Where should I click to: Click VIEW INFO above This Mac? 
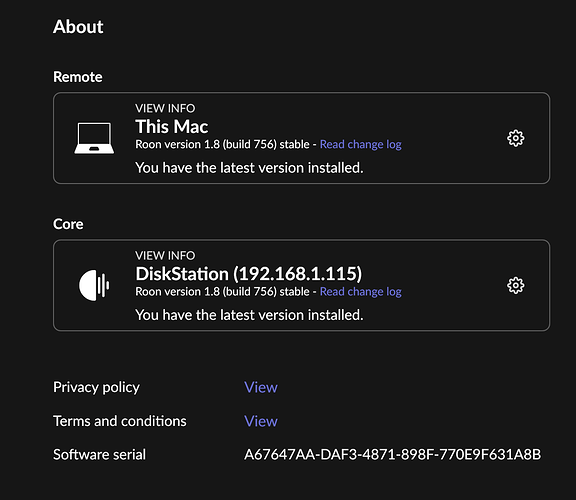165,108
